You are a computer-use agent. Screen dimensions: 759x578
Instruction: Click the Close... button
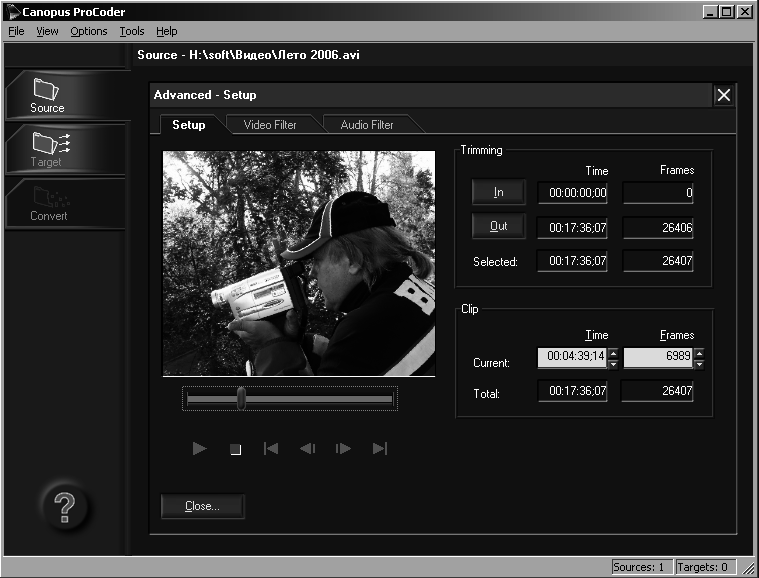pos(202,506)
